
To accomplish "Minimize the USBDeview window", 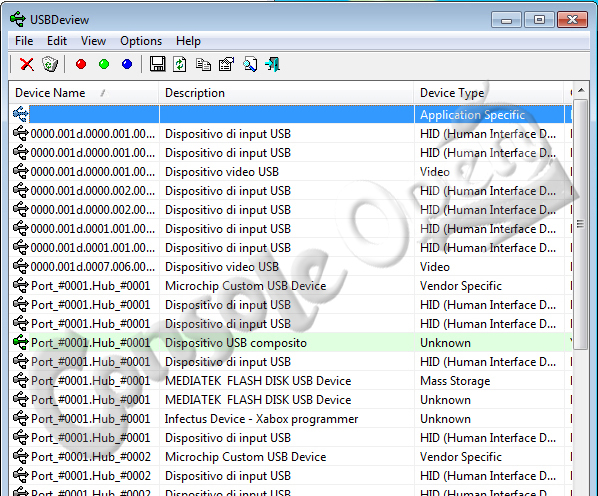I will pos(506,19).
